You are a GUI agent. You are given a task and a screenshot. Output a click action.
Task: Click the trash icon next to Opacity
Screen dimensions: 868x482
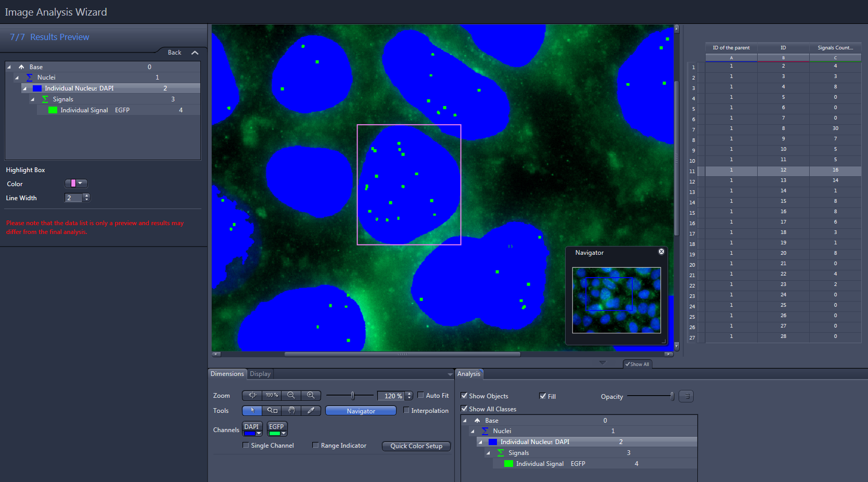tap(686, 396)
